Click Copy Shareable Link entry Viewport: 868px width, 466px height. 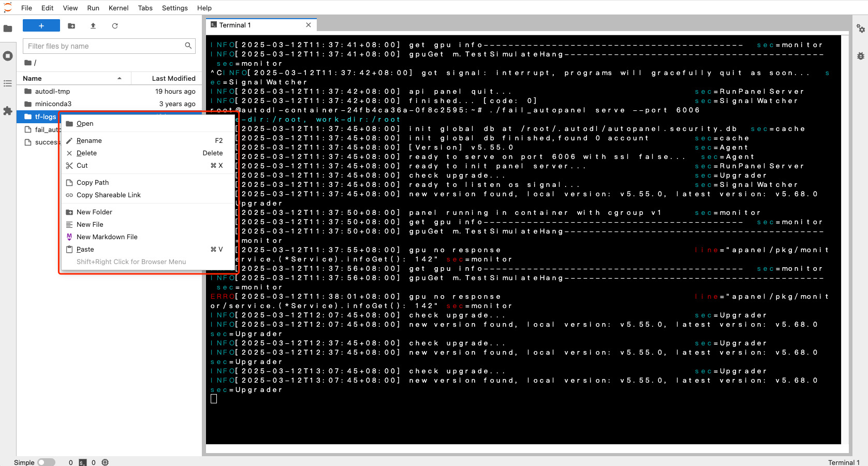(148, 195)
